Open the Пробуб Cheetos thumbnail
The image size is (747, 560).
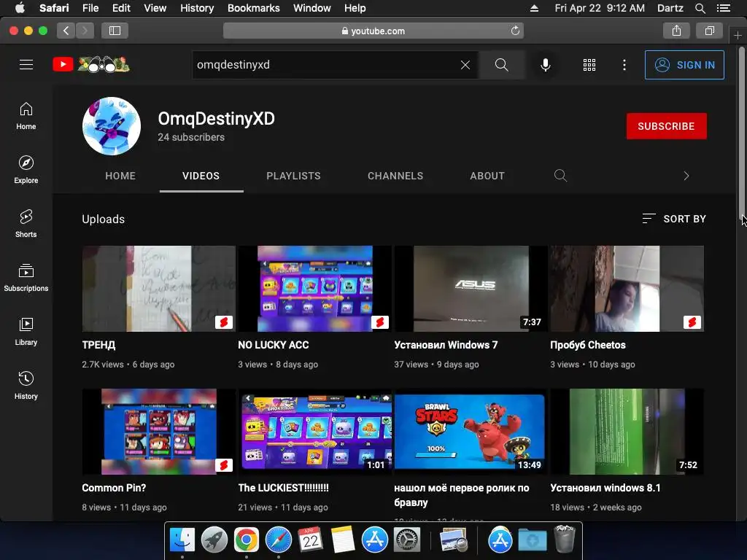[627, 289]
